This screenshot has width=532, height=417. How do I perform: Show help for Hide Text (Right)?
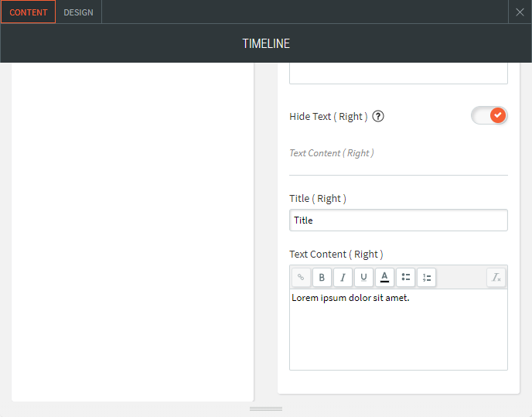pos(378,117)
